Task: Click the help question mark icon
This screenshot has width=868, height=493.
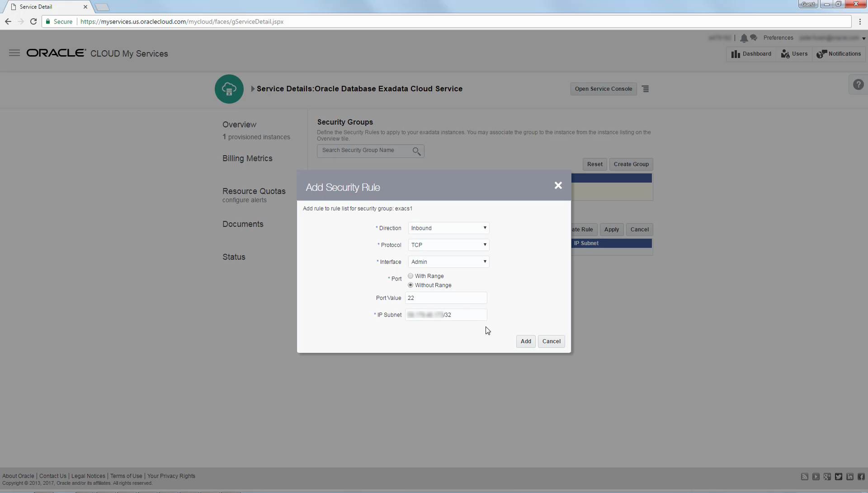Action: [x=858, y=85]
